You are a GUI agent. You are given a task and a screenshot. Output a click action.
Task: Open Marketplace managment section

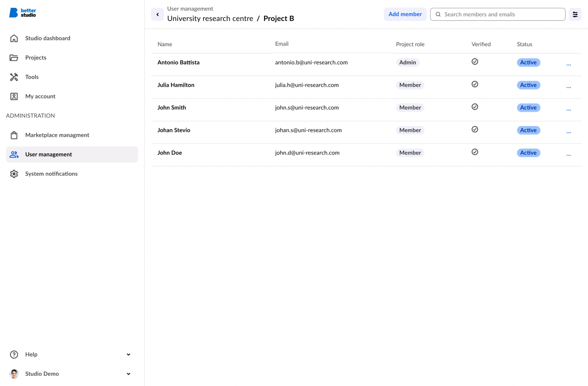coord(72,135)
